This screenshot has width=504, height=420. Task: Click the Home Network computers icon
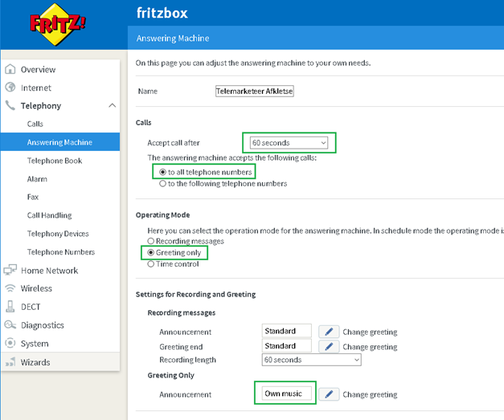point(10,270)
